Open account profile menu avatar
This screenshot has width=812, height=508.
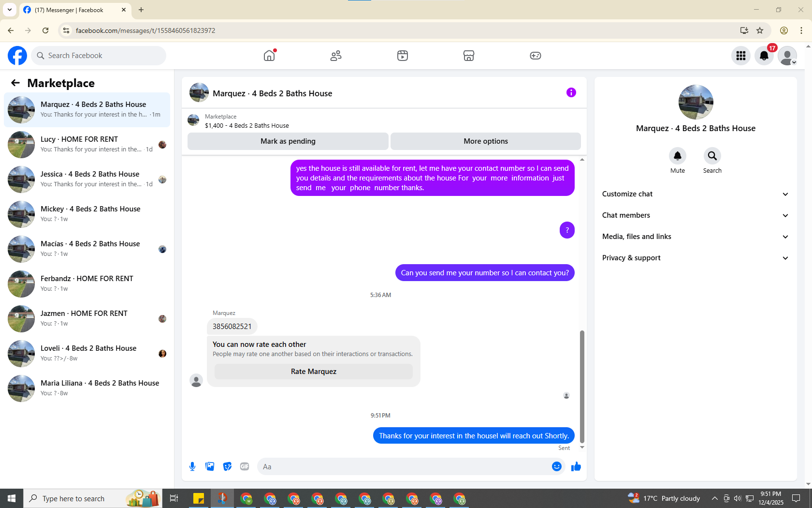click(x=787, y=56)
